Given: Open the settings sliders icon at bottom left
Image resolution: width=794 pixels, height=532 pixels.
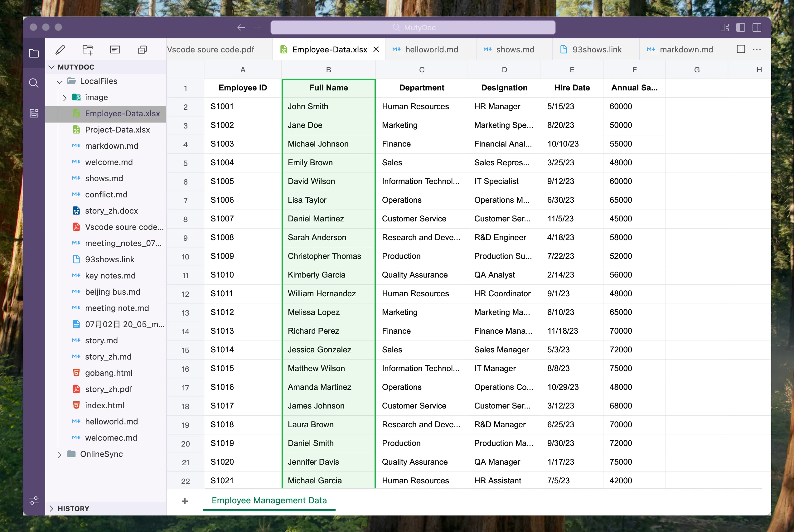Looking at the screenshot, I should [34, 501].
